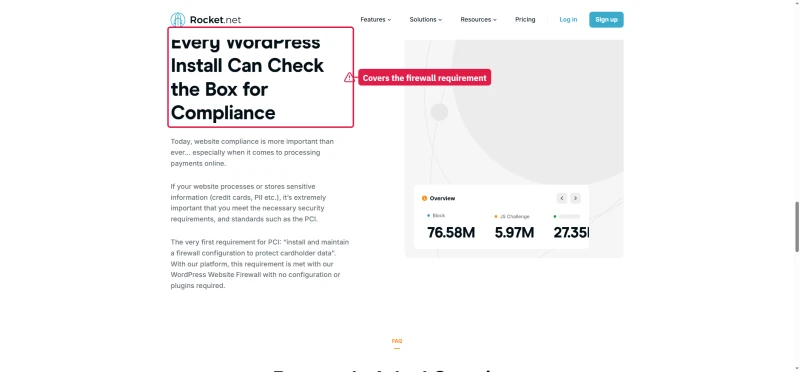Expand the Solutions menu

coord(426,20)
